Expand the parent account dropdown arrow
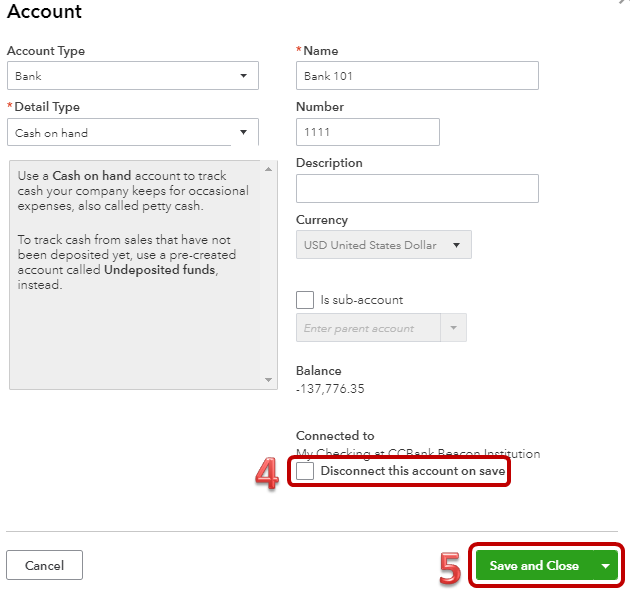Viewport: 630px width, 592px height. [454, 328]
